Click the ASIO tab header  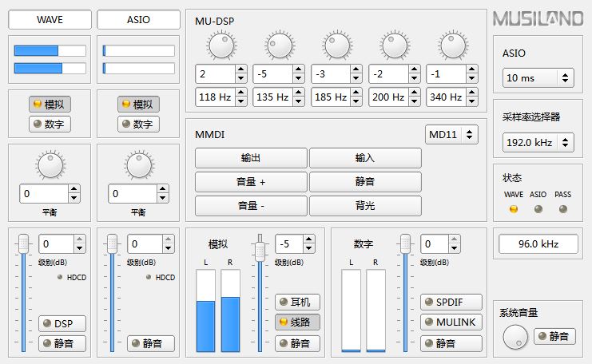tap(138, 19)
